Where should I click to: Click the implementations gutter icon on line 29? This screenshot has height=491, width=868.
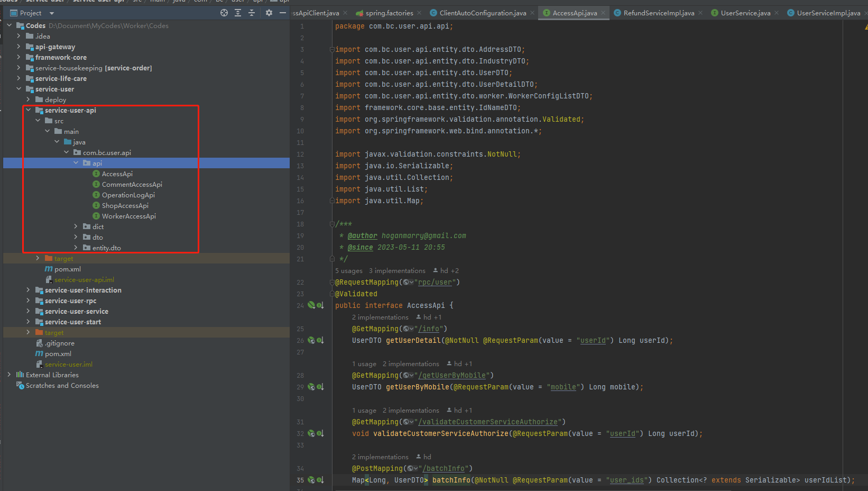[x=320, y=387]
